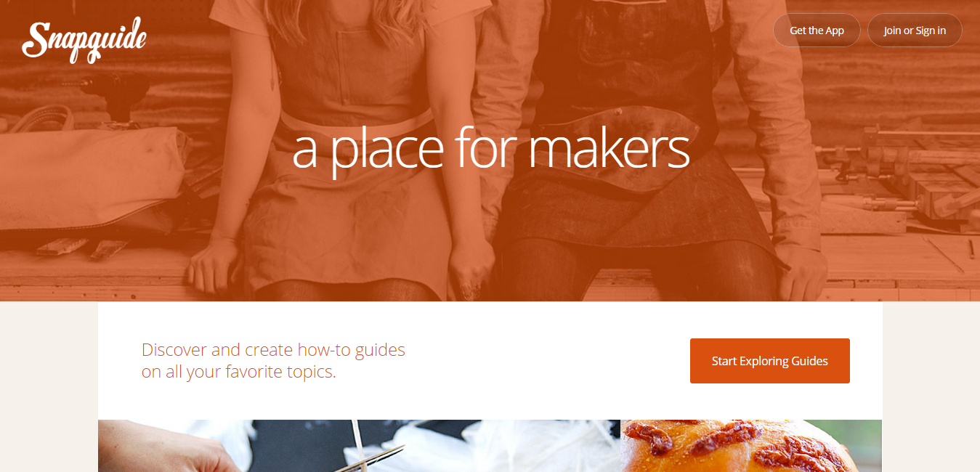The height and width of the screenshot is (472, 980).
Task: Click the "a place for makers" headline
Action: coord(490,148)
